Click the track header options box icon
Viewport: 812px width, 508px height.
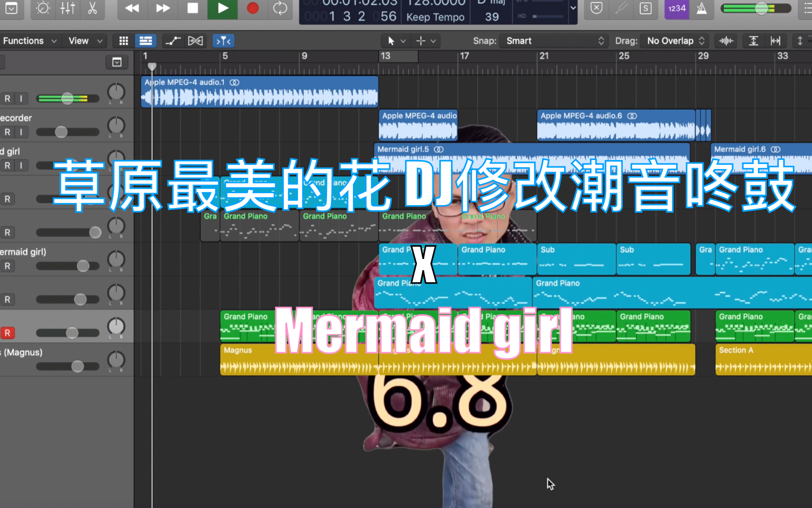[117, 62]
